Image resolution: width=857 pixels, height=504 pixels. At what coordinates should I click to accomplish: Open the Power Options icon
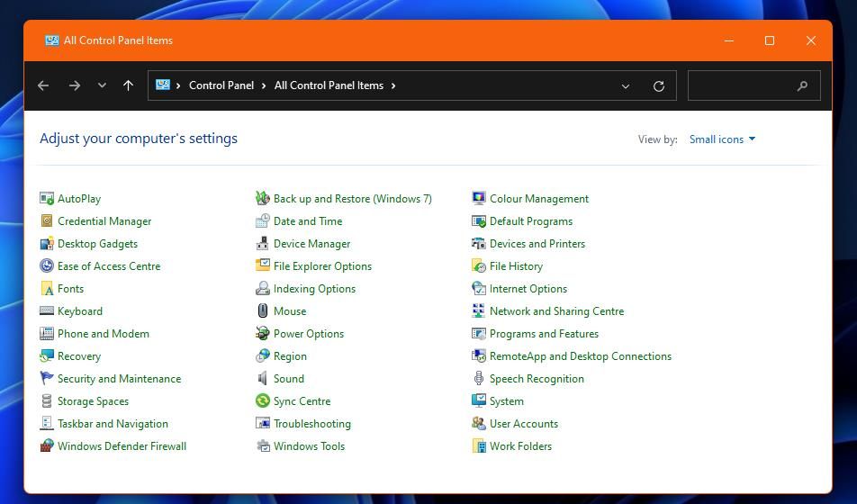click(263, 333)
